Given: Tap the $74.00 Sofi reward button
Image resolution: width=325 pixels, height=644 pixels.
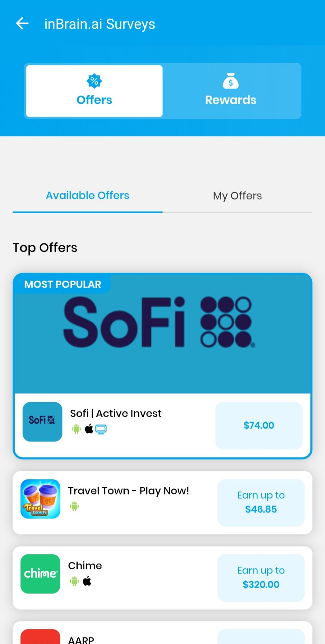Looking at the screenshot, I should click(x=259, y=425).
